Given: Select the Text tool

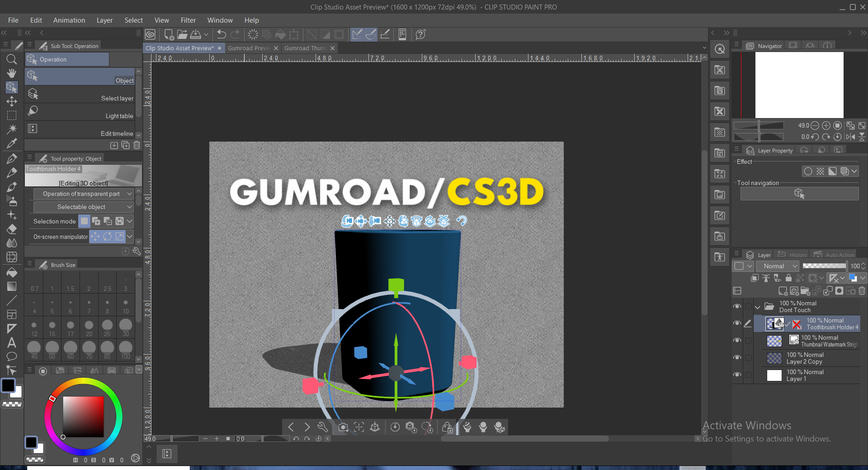Looking at the screenshot, I should [12, 342].
